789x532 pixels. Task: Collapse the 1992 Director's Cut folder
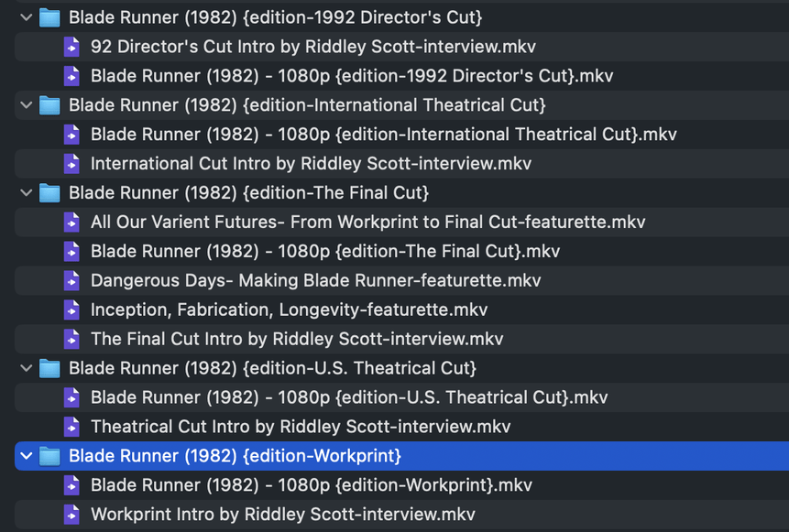(27, 17)
